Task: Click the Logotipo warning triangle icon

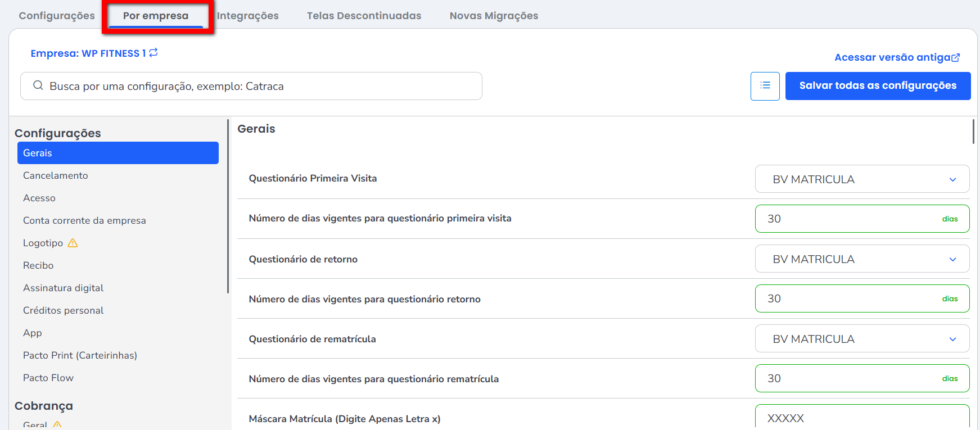Action: (x=73, y=243)
